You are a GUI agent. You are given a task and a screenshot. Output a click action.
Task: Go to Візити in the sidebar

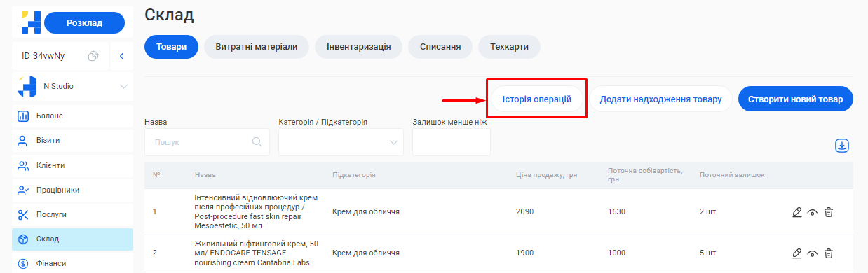(72, 140)
